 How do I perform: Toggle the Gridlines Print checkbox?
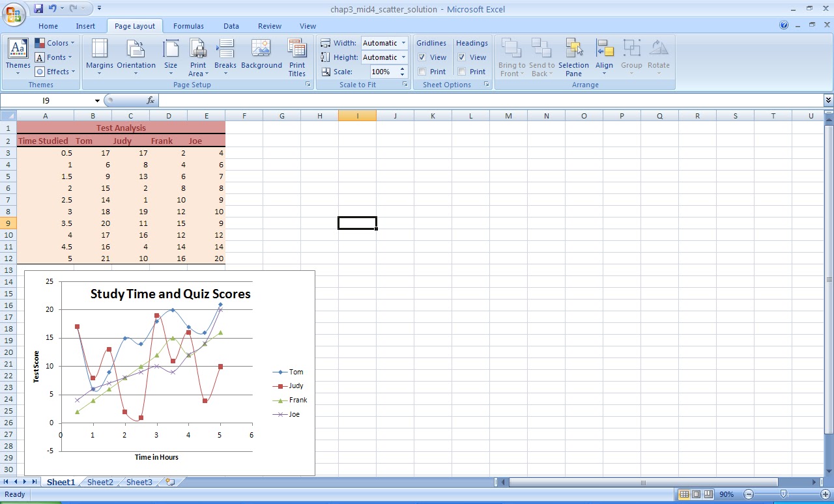pos(422,72)
